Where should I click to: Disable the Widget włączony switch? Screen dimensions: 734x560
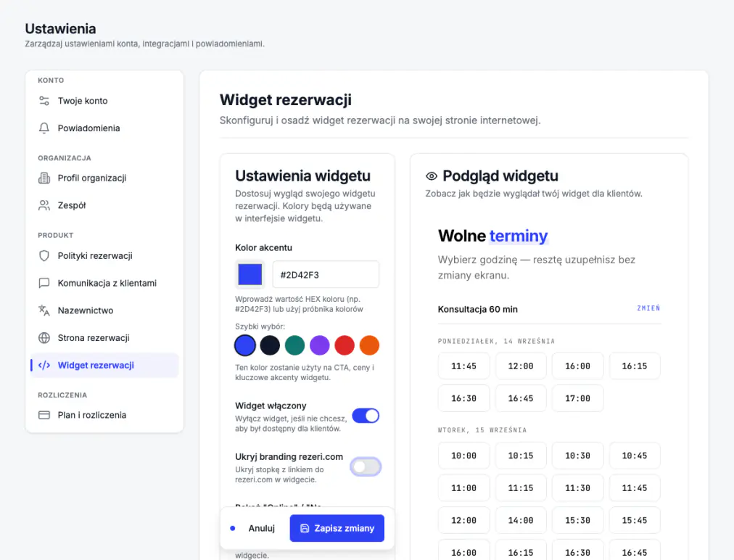(366, 416)
